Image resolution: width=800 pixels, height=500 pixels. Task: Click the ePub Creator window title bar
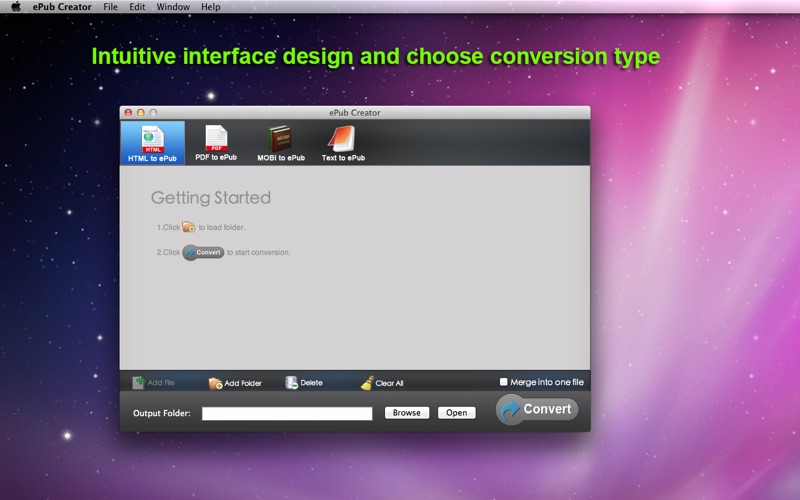[355, 112]
